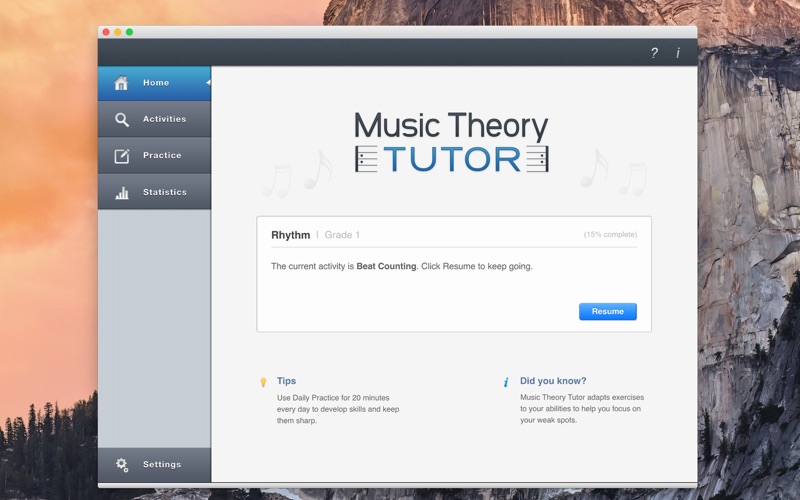Click the Rhythm heading
The width and height of the screenshot is (800, 500).
290,235
